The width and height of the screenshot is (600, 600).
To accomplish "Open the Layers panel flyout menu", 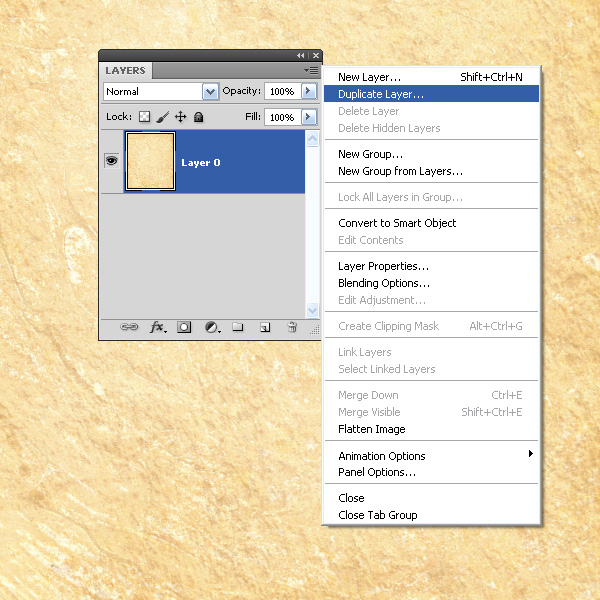I will pyautogui.click(x=311, y=70).
